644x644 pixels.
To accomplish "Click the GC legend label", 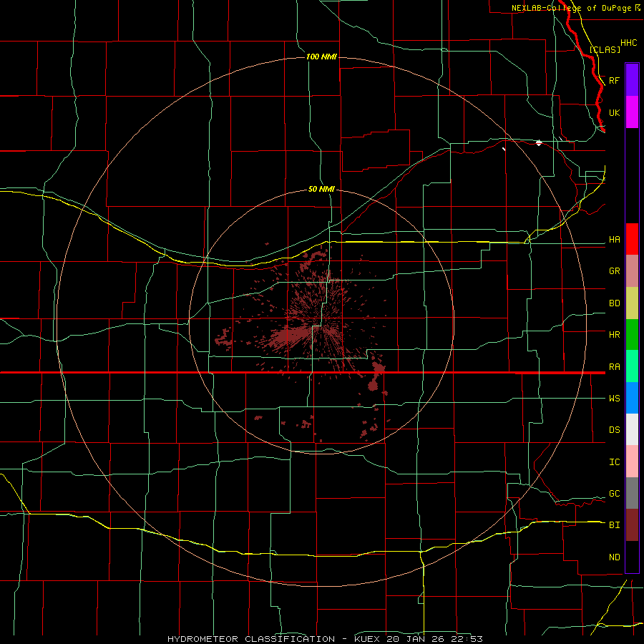I will (615, 493).
